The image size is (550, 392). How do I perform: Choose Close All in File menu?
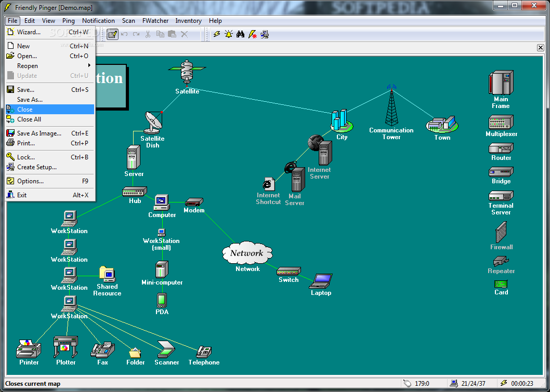(x=50, y=119)
